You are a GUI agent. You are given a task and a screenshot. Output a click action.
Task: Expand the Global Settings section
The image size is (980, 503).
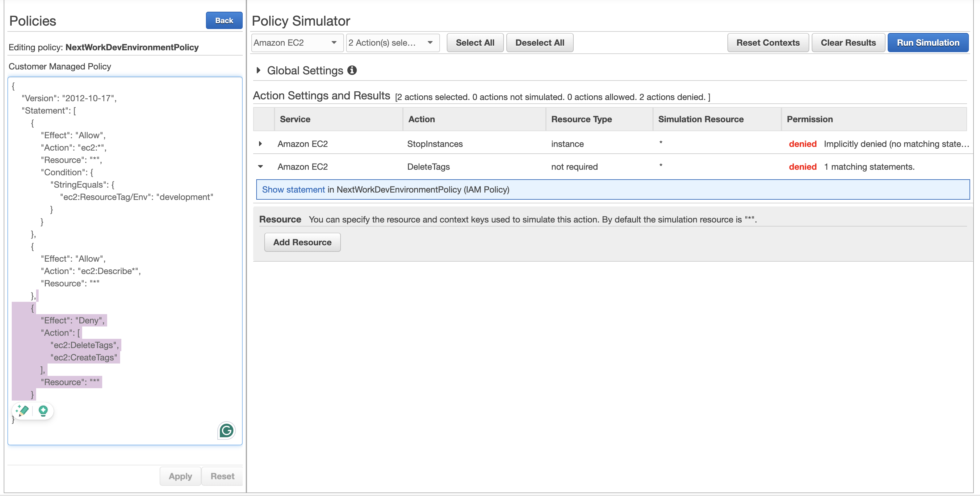tap(258, 70)
